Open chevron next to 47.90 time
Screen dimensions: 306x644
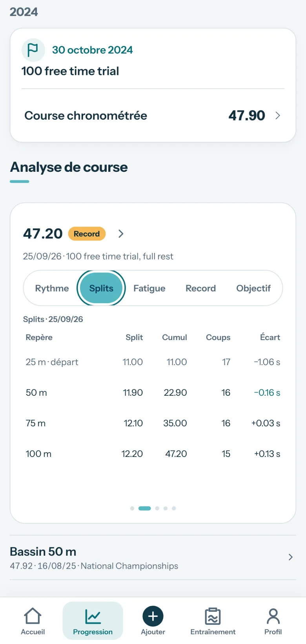(x=278, y=115)
